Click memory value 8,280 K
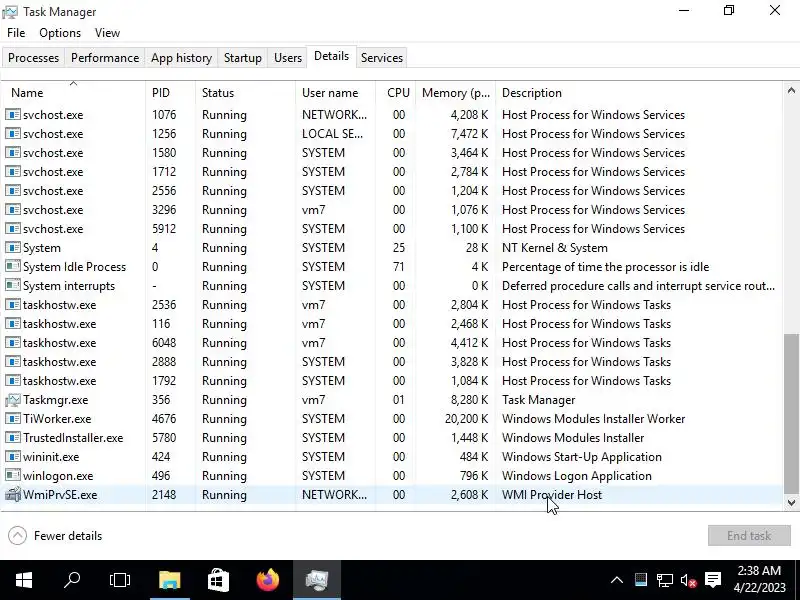 pos(469,400)
